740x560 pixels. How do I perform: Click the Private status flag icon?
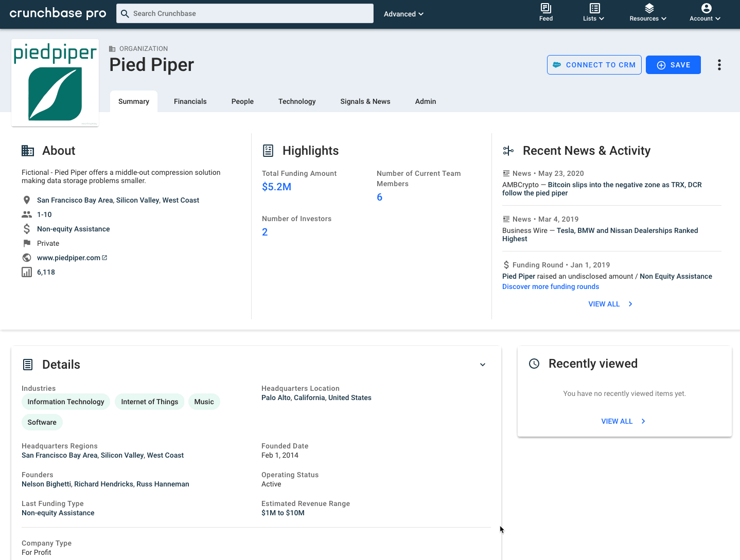pos(27,243)
